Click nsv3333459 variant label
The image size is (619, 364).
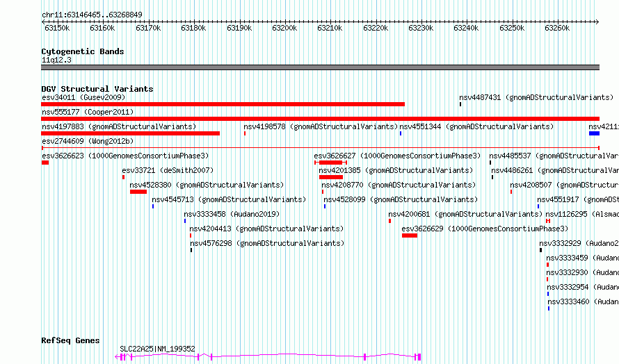click(583, 258)
